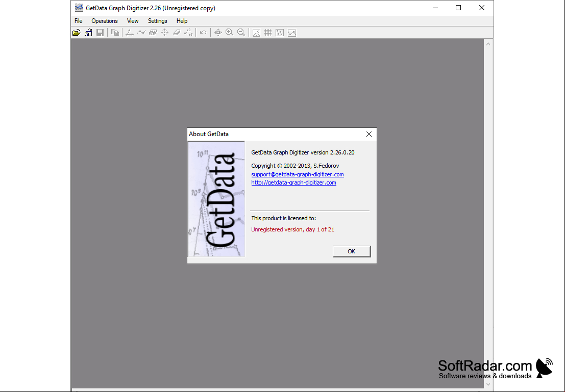Select the Auto trace lines tool
Image resolution: width=565 pixels, height=392 pixels.
(x=141, y=33)
